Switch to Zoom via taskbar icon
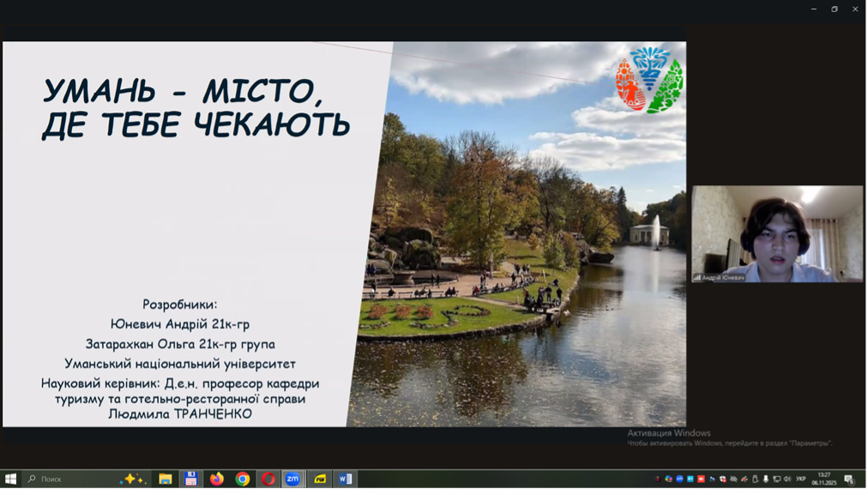The width and height of the screenshot is (868, 489). tap(293, 479)
